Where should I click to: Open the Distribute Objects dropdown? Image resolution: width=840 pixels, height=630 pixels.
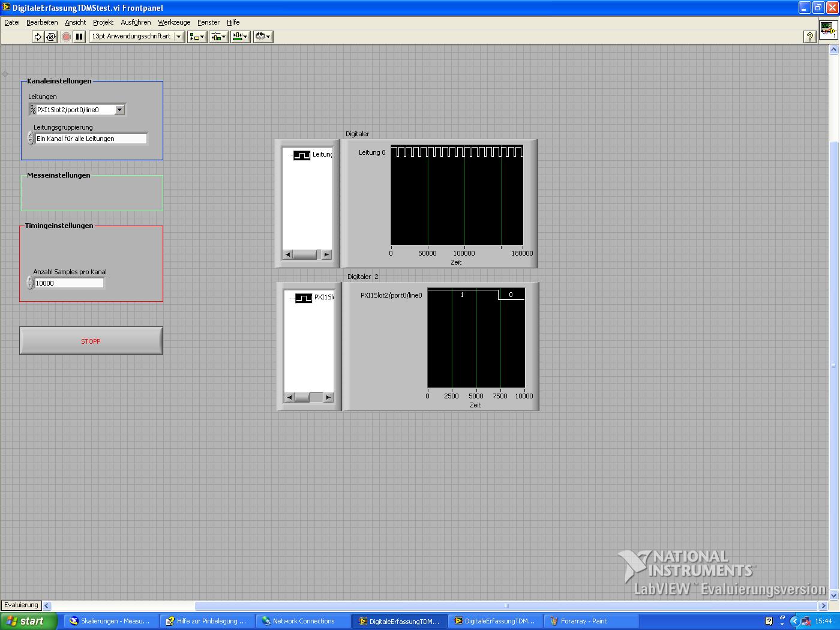click(x=218, y=37)
